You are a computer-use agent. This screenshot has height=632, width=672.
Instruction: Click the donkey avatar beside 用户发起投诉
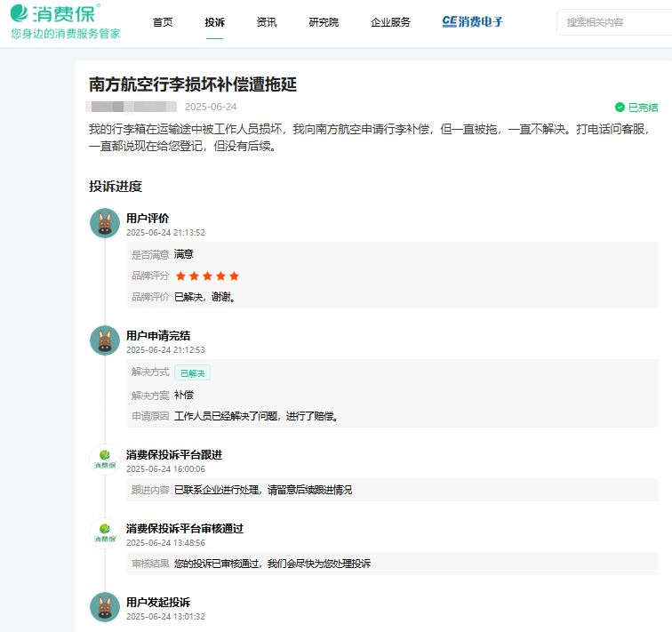105,607
